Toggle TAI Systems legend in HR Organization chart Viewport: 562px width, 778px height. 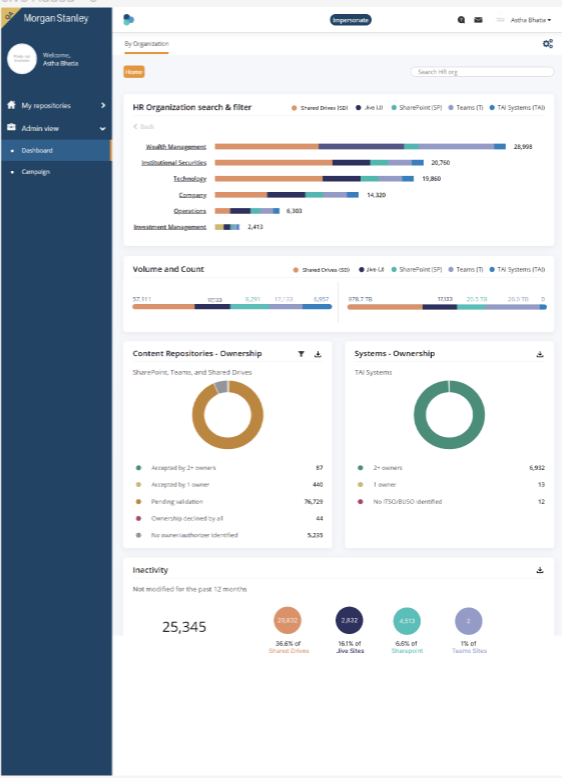pyautogui.click(x=517, y=108)
